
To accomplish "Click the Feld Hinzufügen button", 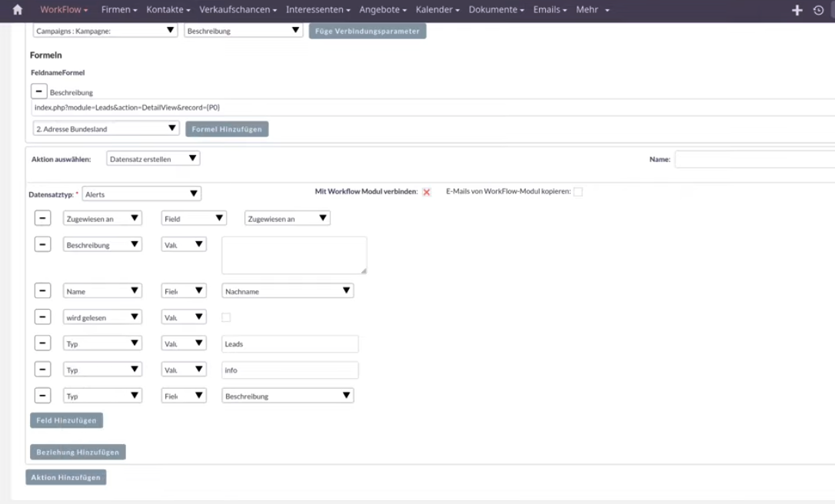I will [66, 420].
